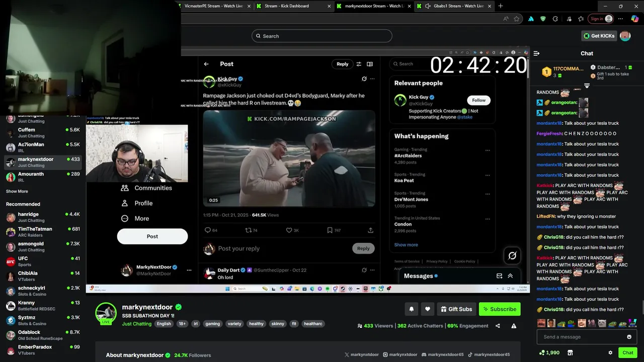
Task: Click the chat panel scrollbar
Action: pyautogui.click(x=642, y=307)
